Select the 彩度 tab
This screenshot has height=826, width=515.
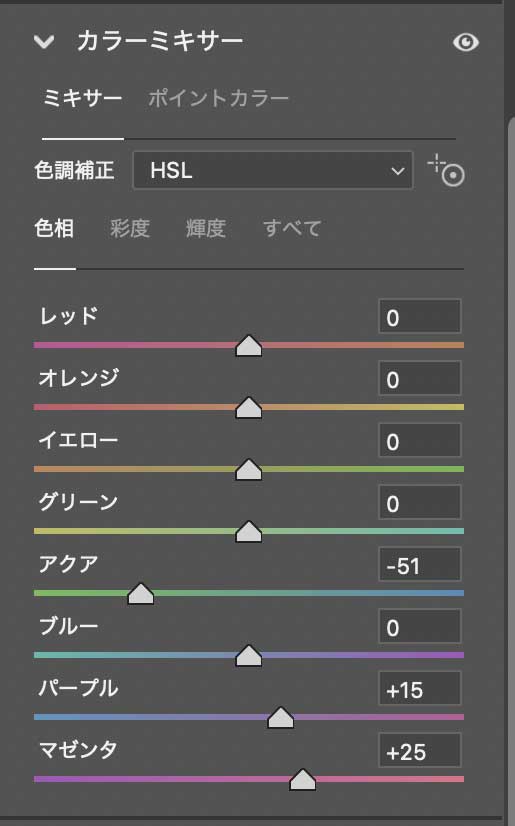pos(130,228)
